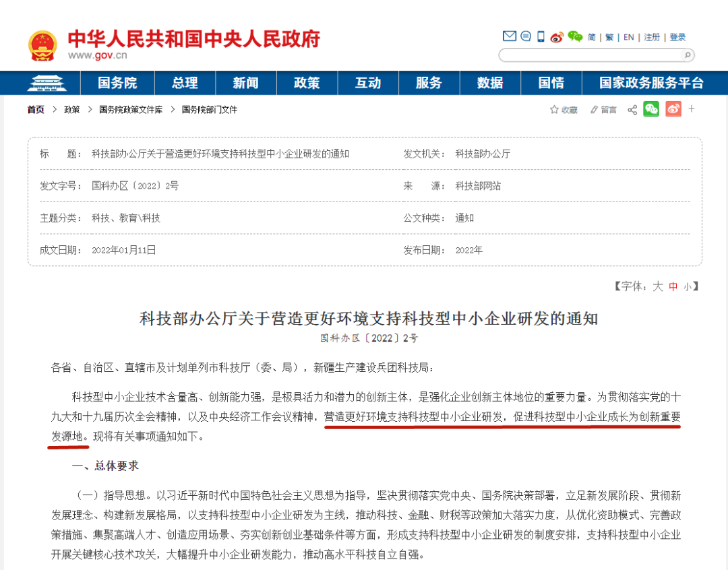The image size is (728, 570).
Task: Click the WeChat icon in top header
Action: coord(574,36)
